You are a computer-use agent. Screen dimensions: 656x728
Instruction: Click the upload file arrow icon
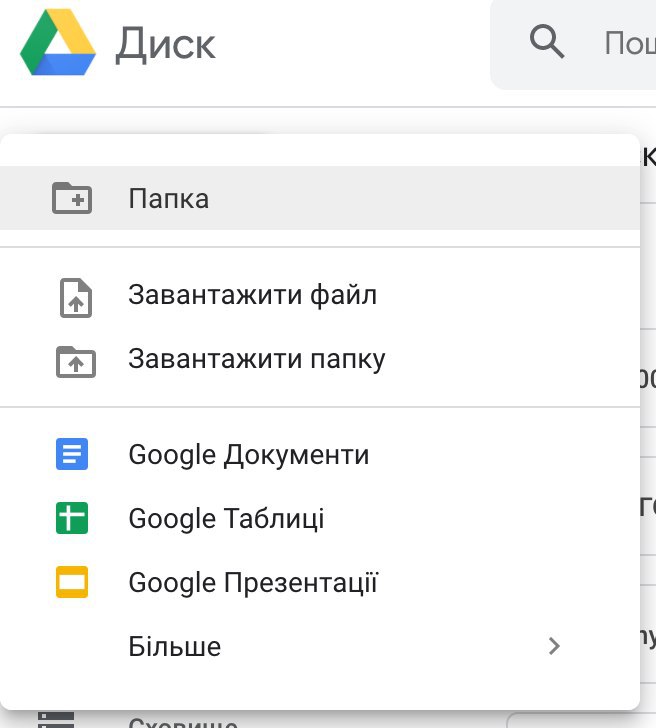point(75,297)
